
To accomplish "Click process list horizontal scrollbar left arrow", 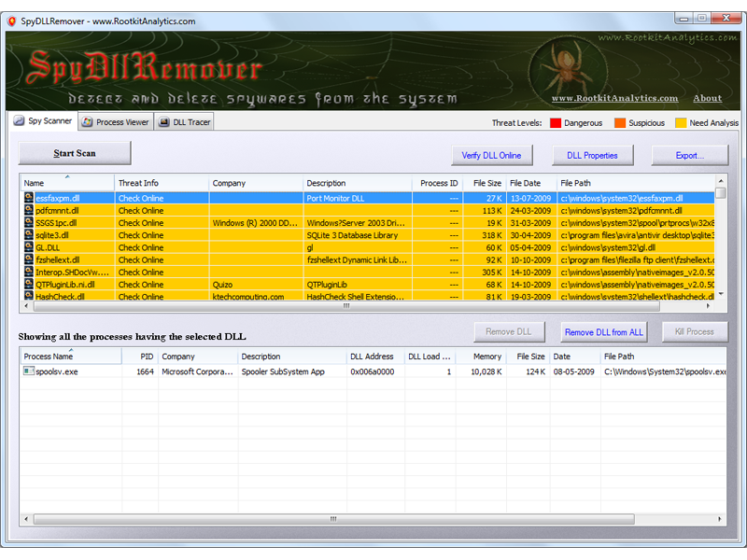I will click(26, 519).
